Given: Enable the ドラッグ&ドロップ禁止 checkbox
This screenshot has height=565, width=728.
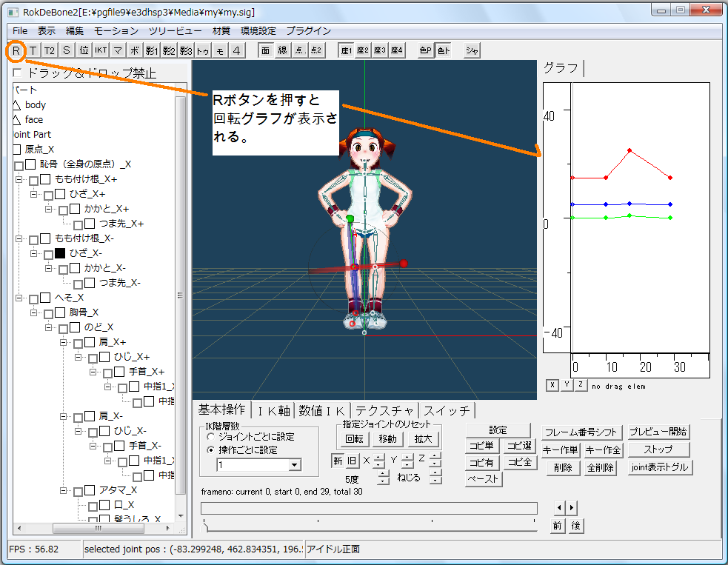Looking at the screenshot, I should 19,73.
